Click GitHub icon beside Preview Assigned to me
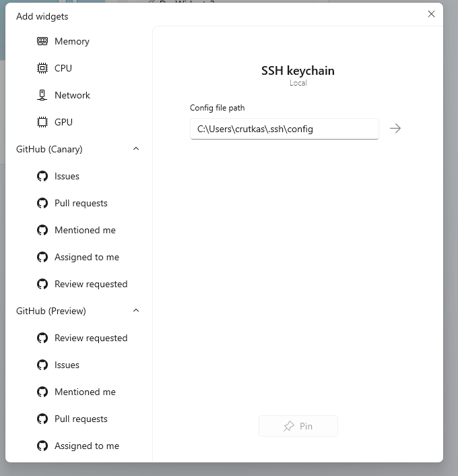The image size is (458, 476). click(x=42, y=446)
